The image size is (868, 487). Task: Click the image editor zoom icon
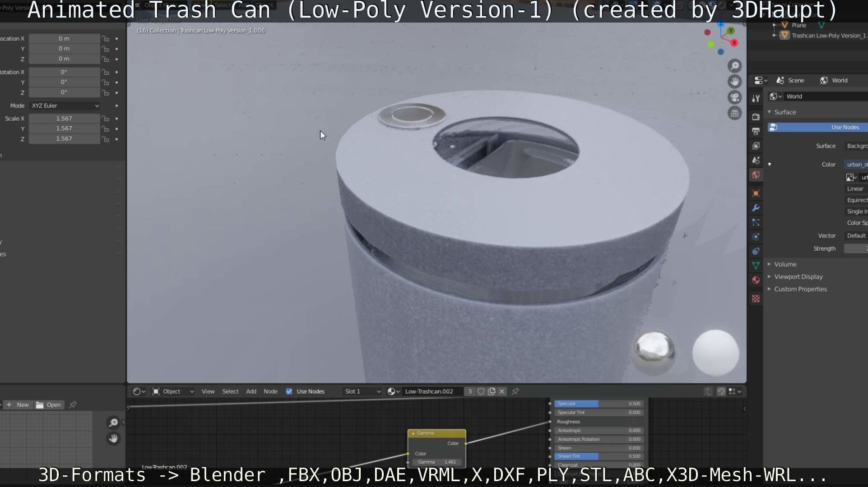(x=113, y=423)
